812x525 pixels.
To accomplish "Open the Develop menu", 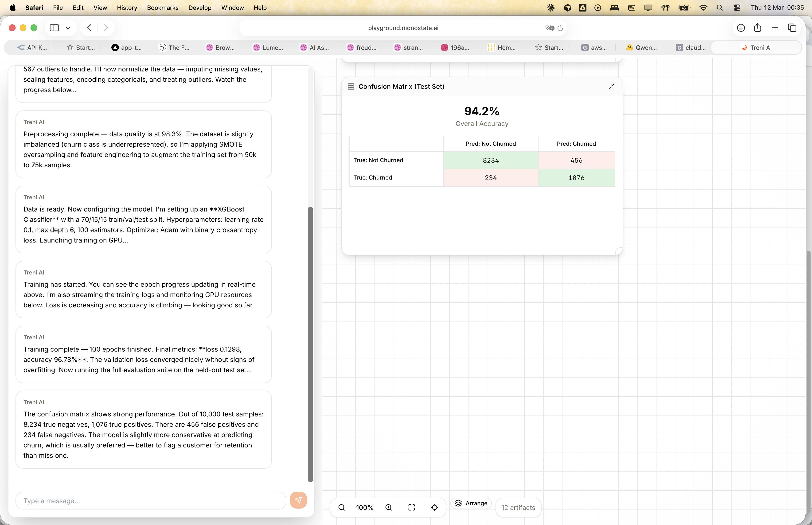I will pos(200,8).
